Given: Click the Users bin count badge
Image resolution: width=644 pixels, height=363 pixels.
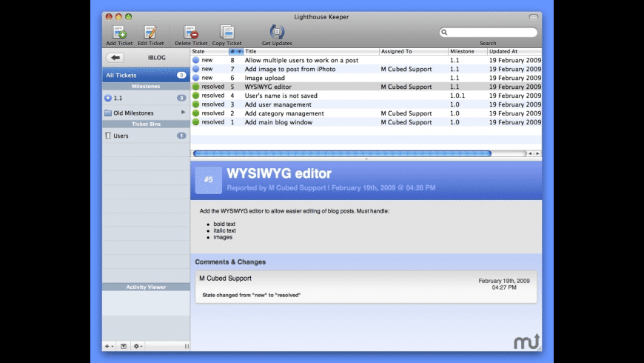Looking at the screenshot, I should [181, 136].
